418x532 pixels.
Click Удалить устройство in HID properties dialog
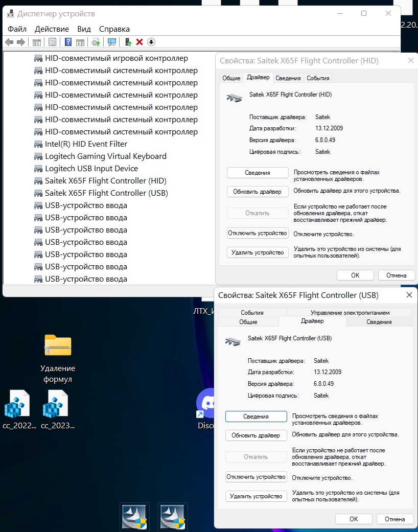[x=258, y=252]
